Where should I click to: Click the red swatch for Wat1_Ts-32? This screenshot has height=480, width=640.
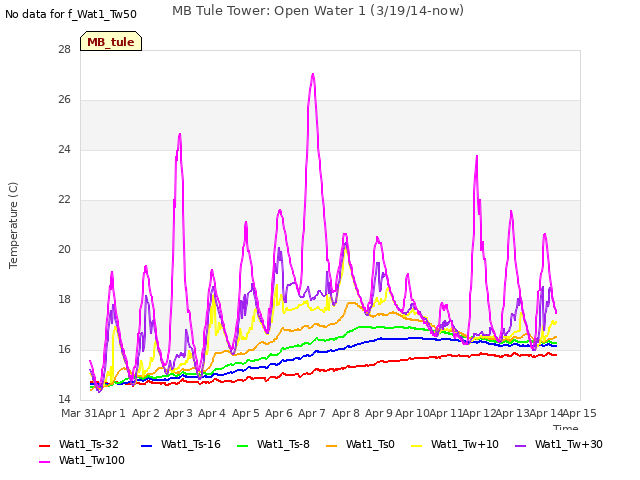[x=44, y=446]
